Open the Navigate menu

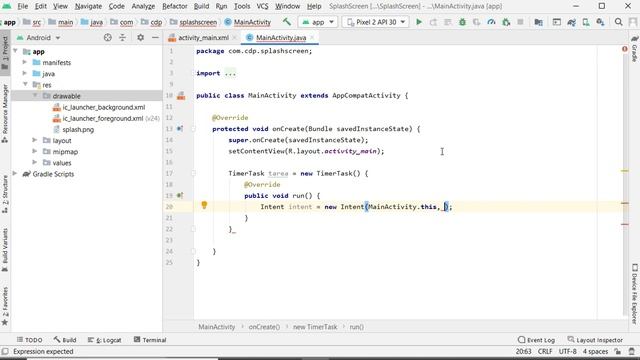pos(88,6)
